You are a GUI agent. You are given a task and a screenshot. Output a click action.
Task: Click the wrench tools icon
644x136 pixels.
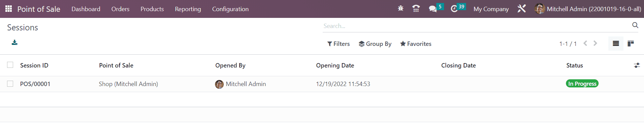[x=522, y=9]
